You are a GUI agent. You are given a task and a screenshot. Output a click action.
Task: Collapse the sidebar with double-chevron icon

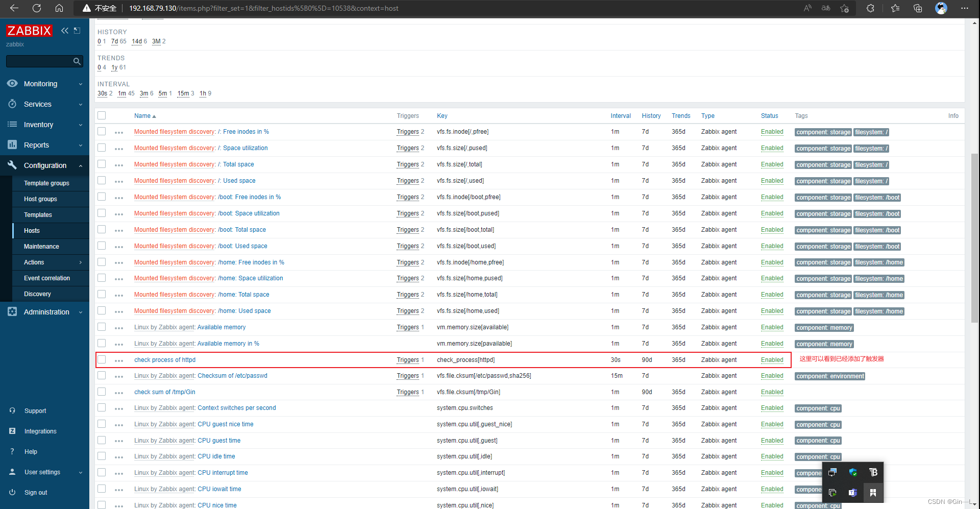[x=65, y=31]
